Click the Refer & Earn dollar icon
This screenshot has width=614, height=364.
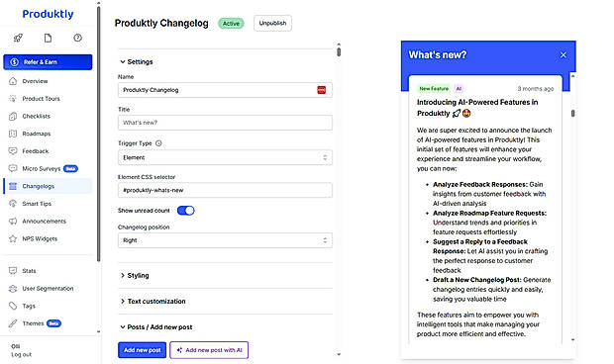click(15, 62)
